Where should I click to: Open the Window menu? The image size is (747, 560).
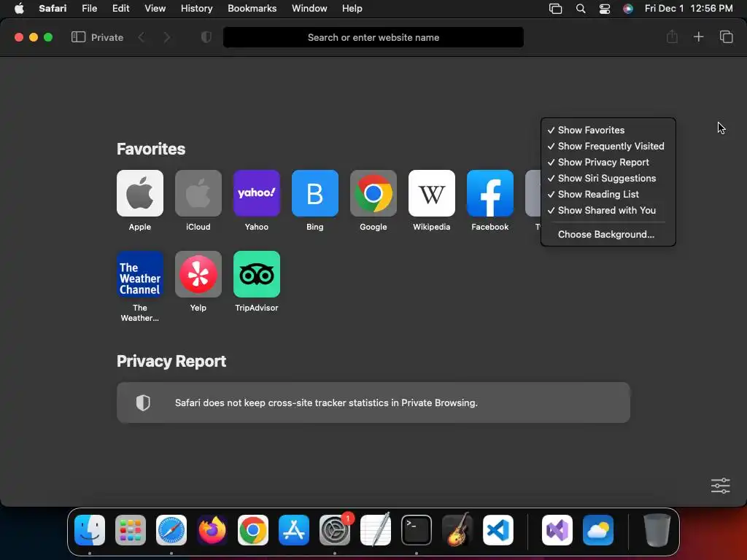click(309, 9)
